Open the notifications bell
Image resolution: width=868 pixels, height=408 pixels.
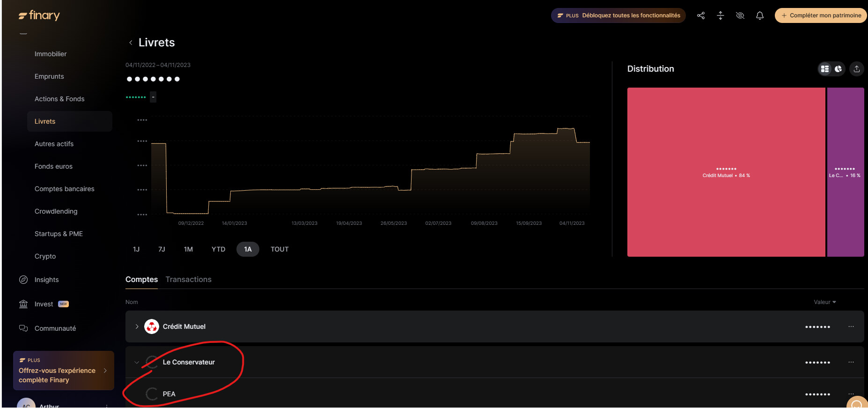759,15
